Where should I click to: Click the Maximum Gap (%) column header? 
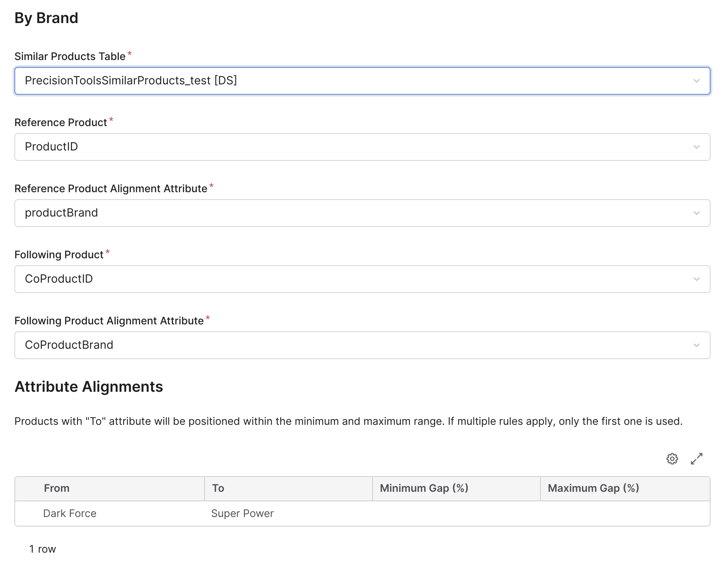[593, 488]
